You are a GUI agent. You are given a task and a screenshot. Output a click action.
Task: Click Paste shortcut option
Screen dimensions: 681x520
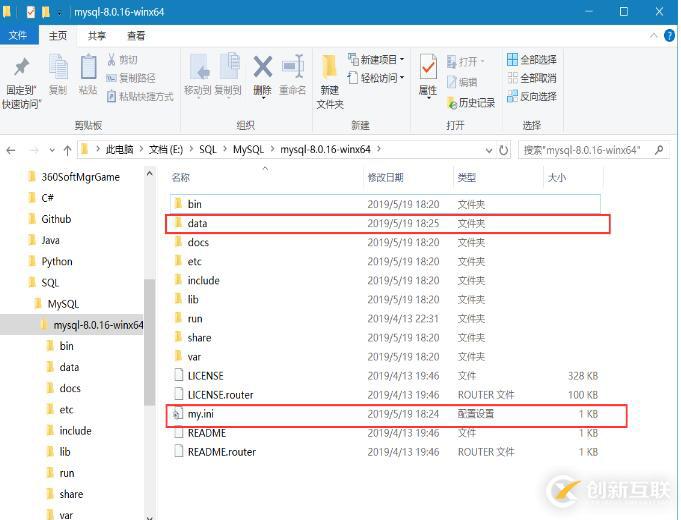point(140,96)
